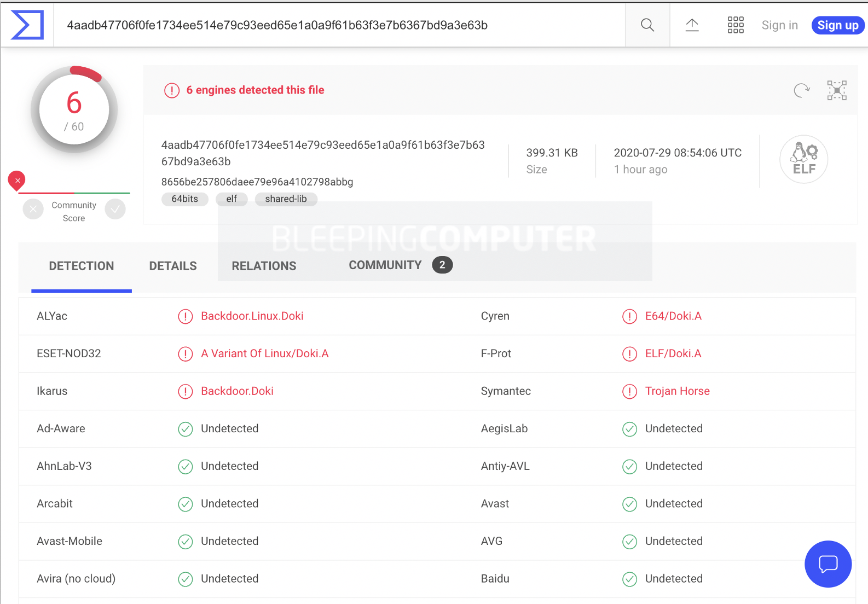This screenshot has width=868, height=604.
Task: Click the Sign up button
Action: 838,25
